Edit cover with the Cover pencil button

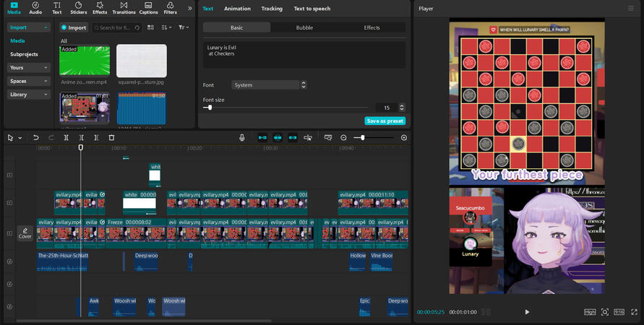[25, 233]
